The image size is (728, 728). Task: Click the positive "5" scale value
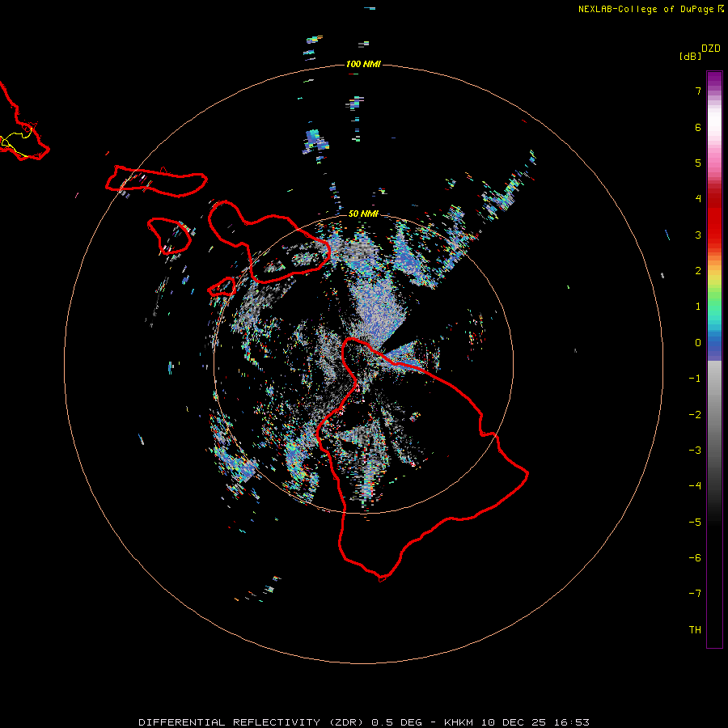[698, 163]
